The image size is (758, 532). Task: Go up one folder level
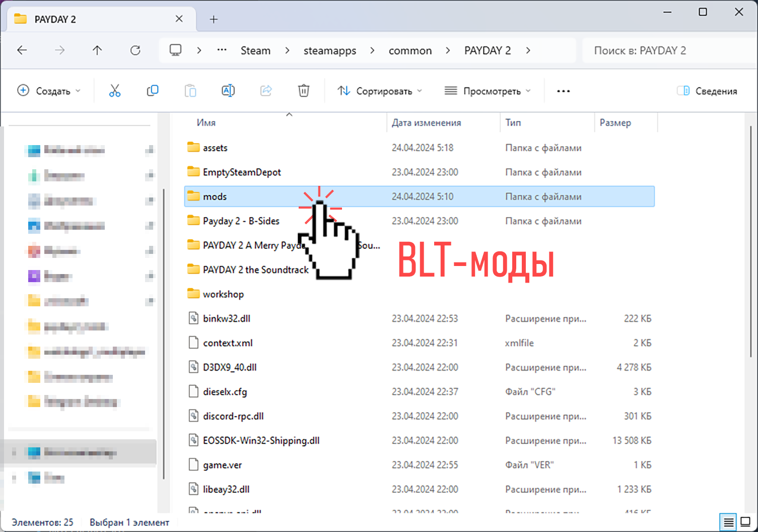point(97,50)
